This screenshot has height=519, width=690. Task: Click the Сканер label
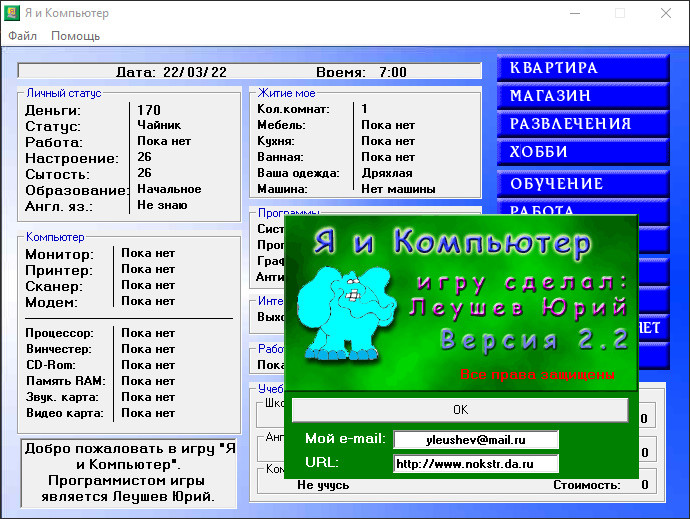[54, 286]
